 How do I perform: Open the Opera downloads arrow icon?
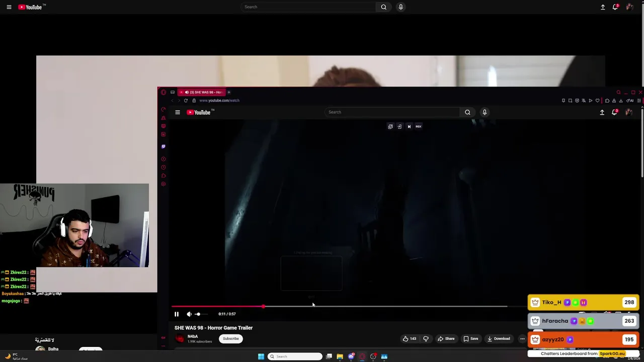620,101
